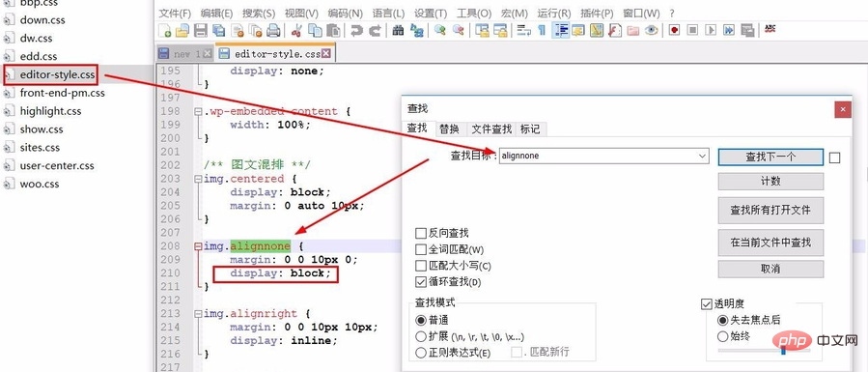Open Find with the binoculars icon
The image size is (868, 372).
click(398, 31)
